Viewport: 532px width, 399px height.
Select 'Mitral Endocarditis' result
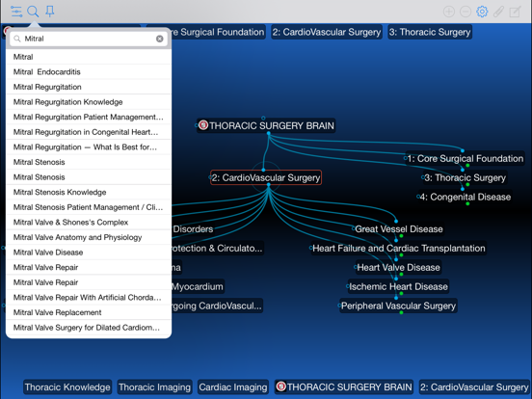[x=89, y=72]
